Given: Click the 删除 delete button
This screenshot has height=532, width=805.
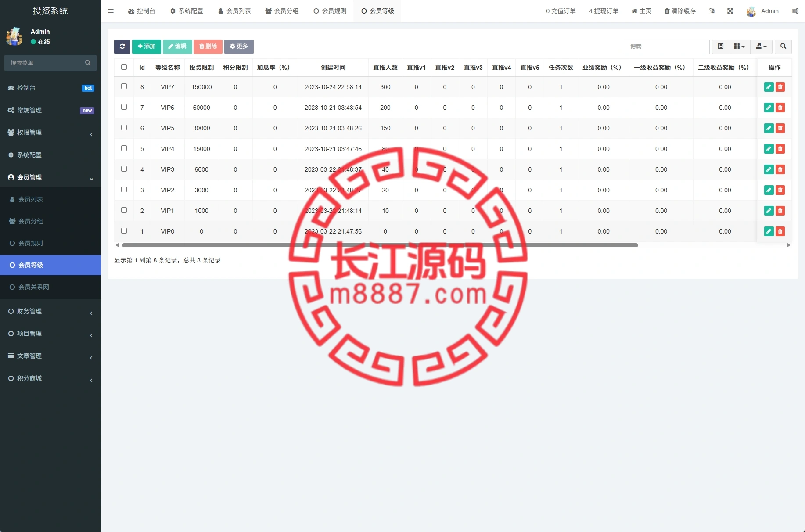Looking at the screenshot, I should click(x=208, y=47).
